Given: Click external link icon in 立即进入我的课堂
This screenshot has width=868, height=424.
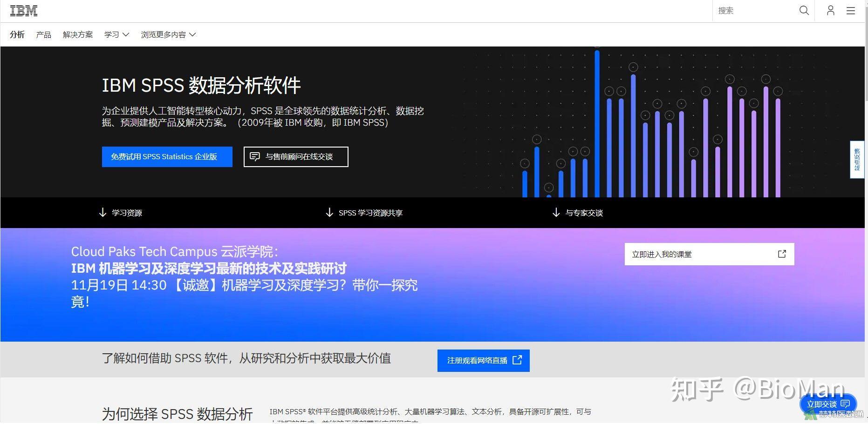Looking at the screenshot, I should (782, 254).
